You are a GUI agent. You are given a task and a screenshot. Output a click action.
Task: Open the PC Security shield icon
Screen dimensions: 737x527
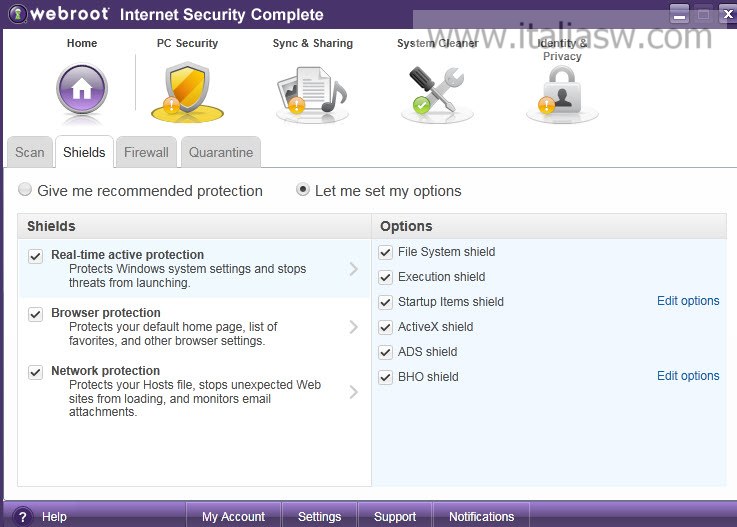pyautogui.click(x=187, y=92)
